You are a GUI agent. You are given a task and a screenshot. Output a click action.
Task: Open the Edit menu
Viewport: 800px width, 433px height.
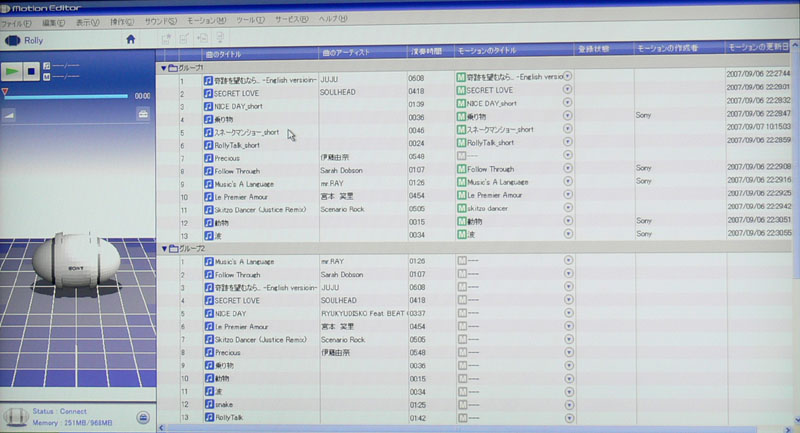click(54, 23)
